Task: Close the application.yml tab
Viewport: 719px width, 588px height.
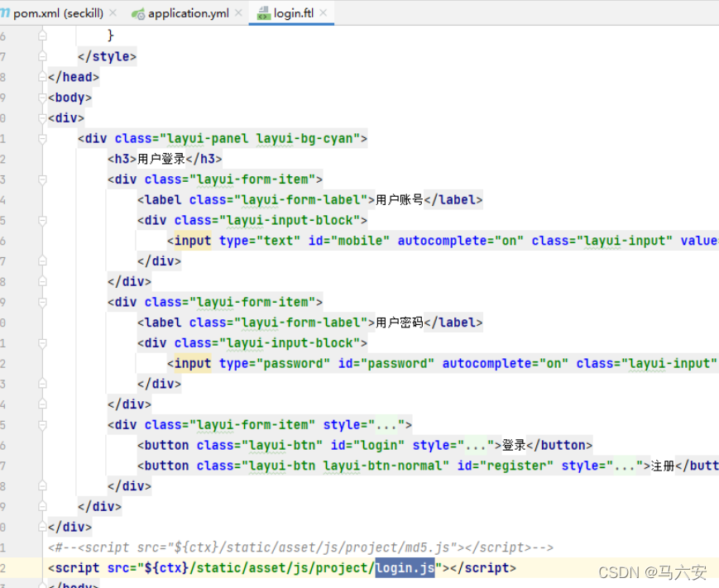Action: [238, 13]
